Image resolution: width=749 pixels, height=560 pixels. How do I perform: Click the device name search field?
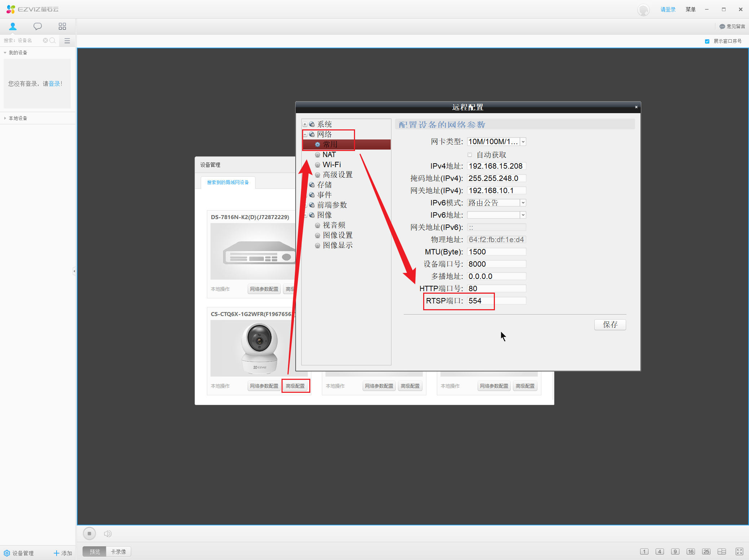(x=22, y=40)
